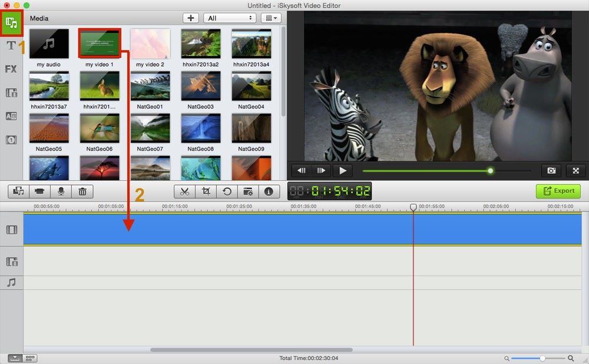Click the timeline zoom slider handle
The width and height of the screenshot is (589, 364).
pos(542,358)
